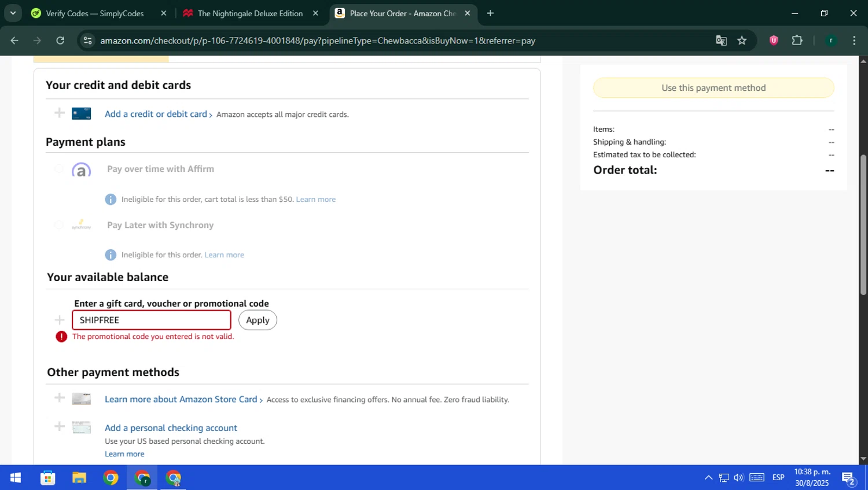Open File Explorer from taskbar
This screenshot has height=490, width=868.
[x=79, y=478]
